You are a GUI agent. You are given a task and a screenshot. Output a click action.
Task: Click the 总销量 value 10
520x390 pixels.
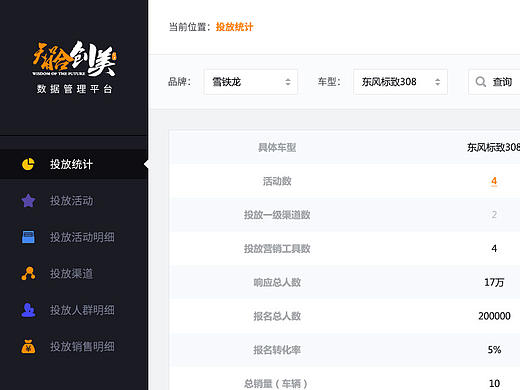pyautogui.click(x=494, y=383)
